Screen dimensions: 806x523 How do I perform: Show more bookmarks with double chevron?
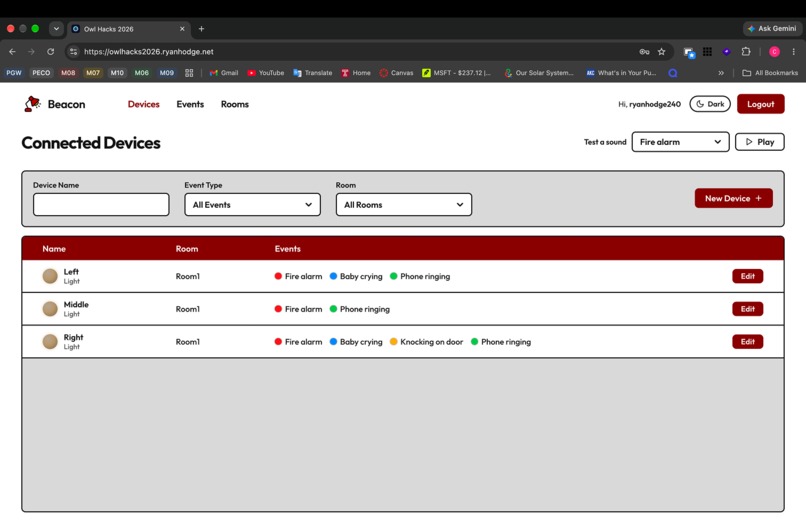[721, 73]
